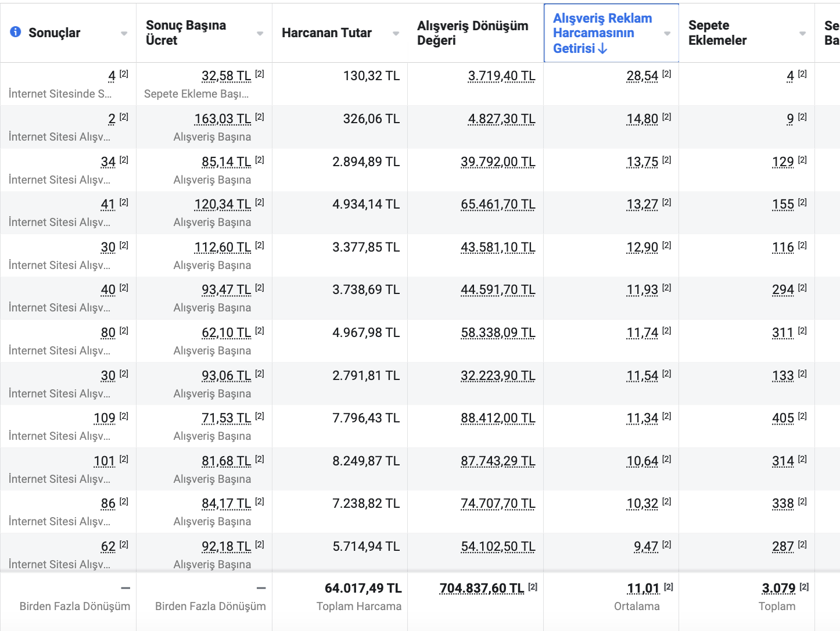The height and width of the screenshot is (631, 840).
Task: Click the [2] footnote beside 11,01 average
Action: click(669, 587)
